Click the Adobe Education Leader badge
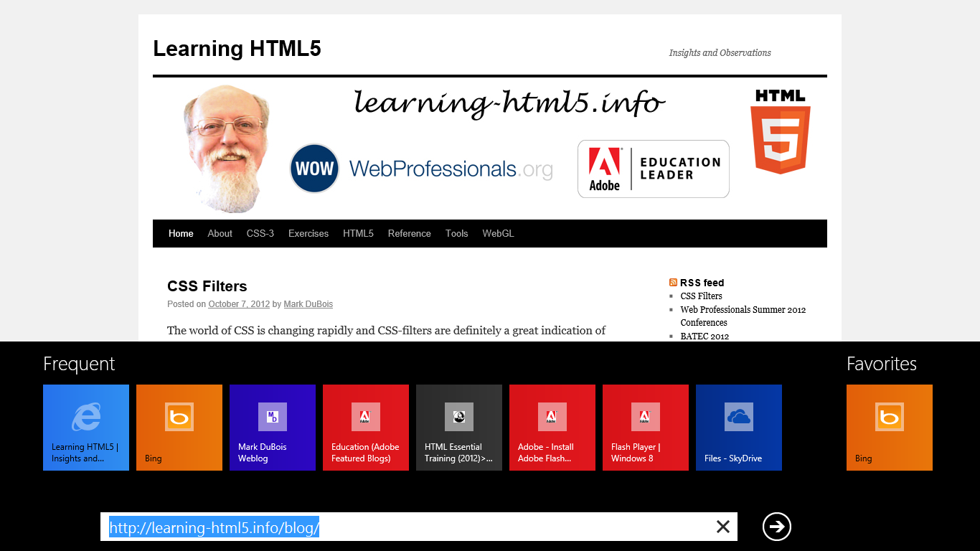The height and width of the screenshot is (551, 980). 654,169
